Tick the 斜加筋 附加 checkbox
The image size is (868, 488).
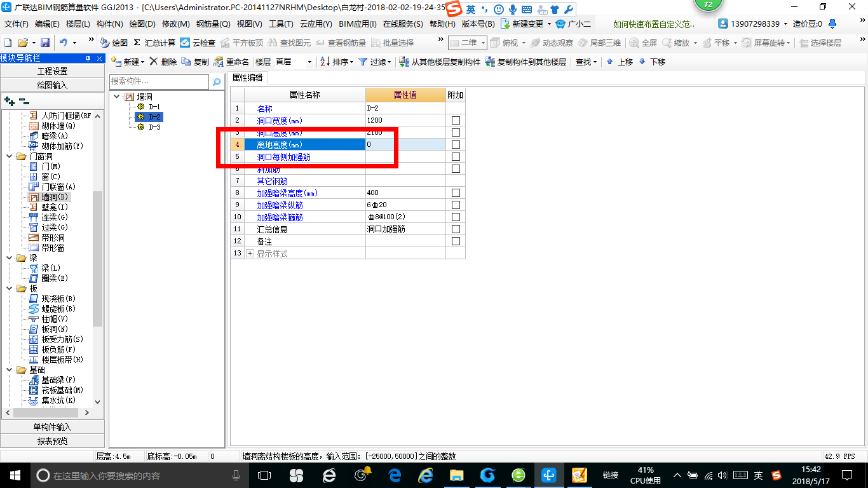coord(456,169)
